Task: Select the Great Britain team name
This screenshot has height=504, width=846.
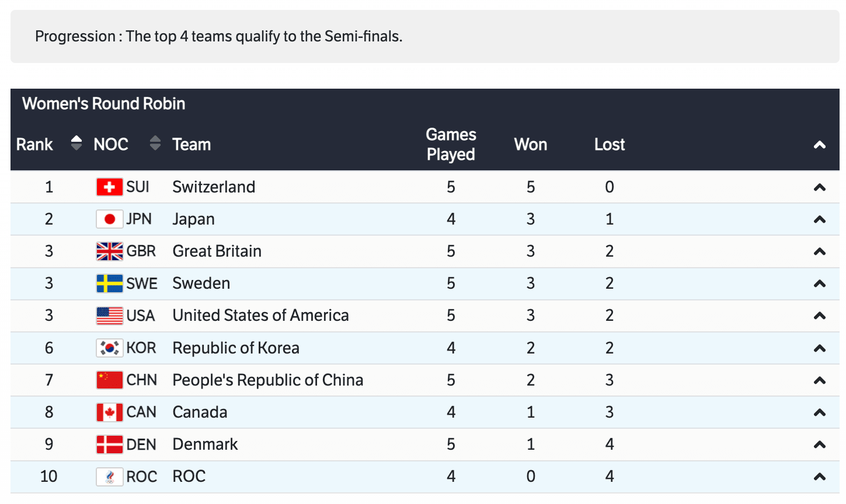Action: coord(217,251)
